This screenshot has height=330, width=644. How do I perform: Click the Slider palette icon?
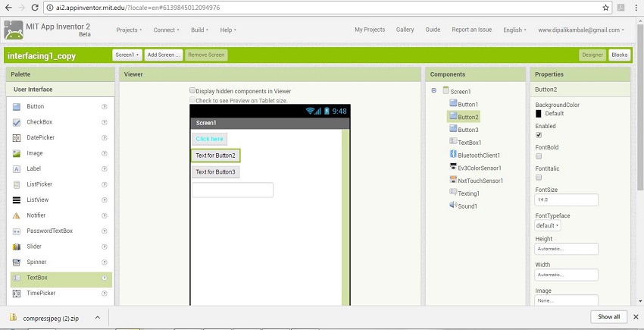click(x=17, y=247)
